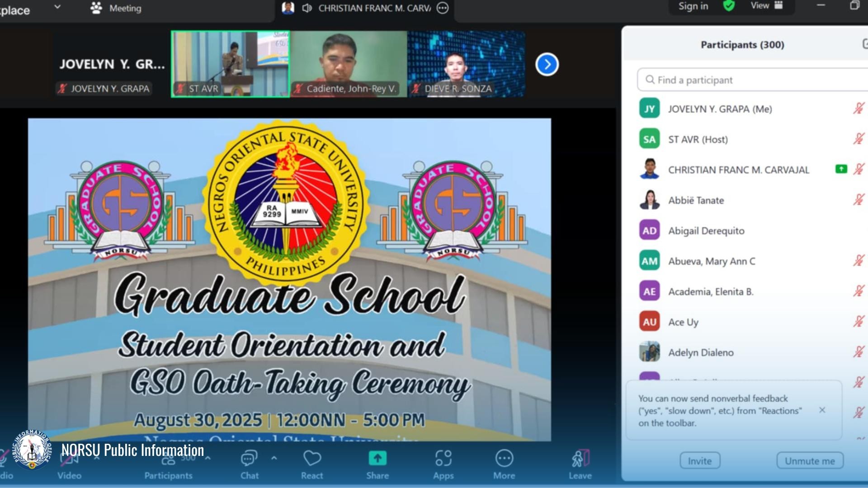
Task: Pop out the Participants panel
Action: (x=865, y=44)
